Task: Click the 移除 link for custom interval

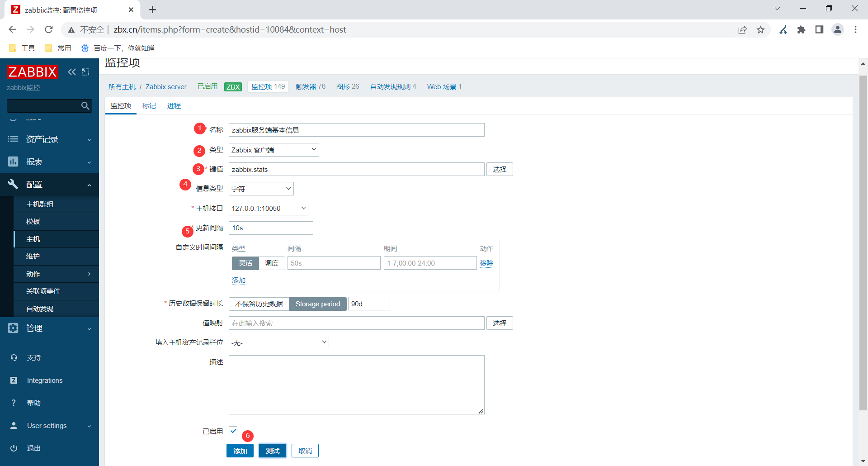Action: pos(486,263)
